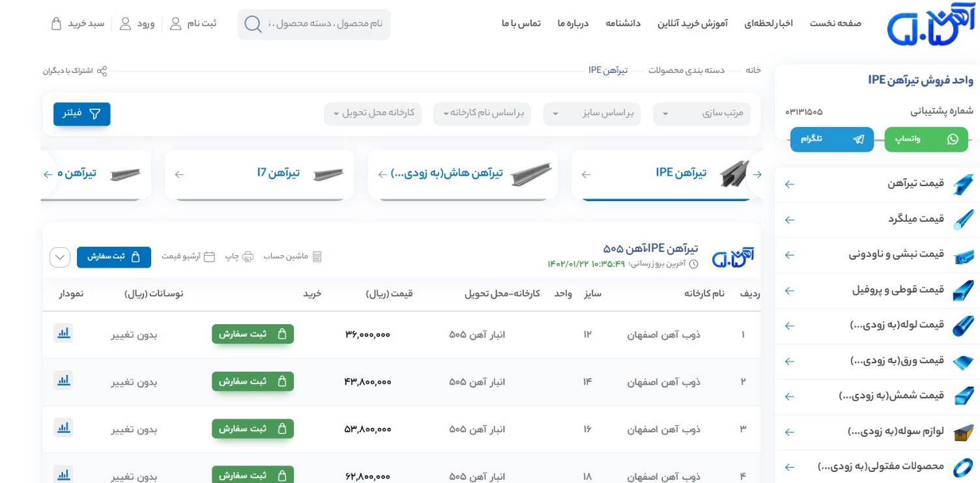
Task: Open the بر اساس سایز dropdown
Action: coord(592,114)
